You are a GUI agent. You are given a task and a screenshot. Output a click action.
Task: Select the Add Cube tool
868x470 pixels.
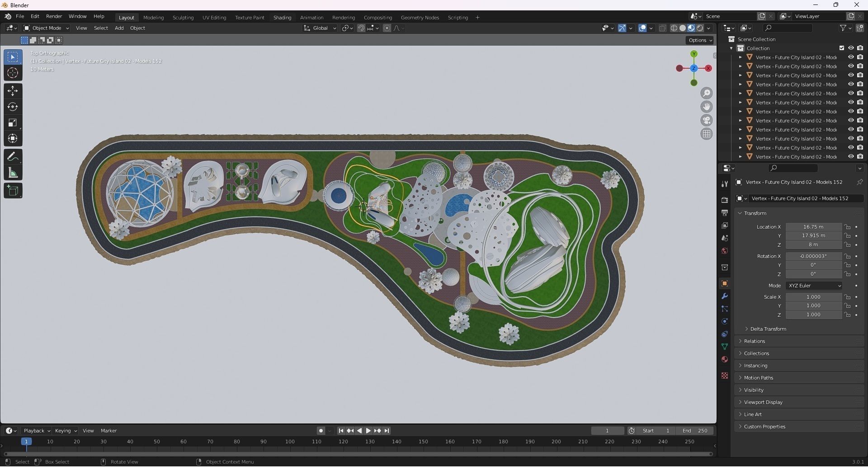pos(13,191)
